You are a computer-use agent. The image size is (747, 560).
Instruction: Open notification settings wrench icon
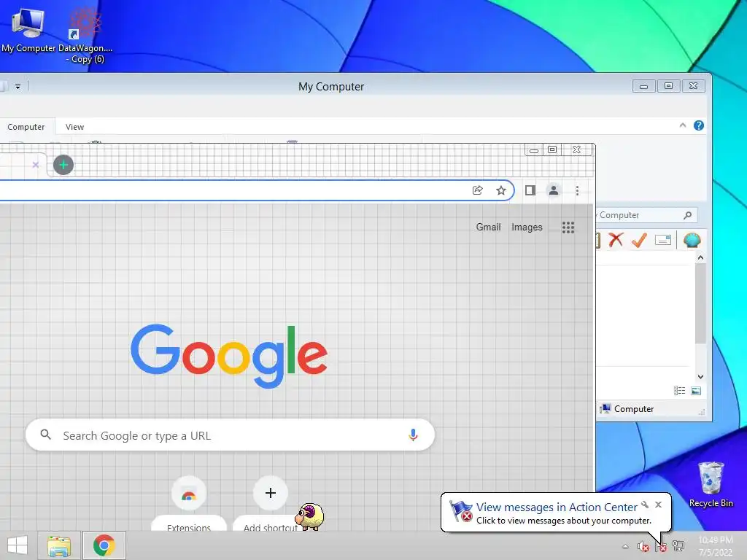645,505
